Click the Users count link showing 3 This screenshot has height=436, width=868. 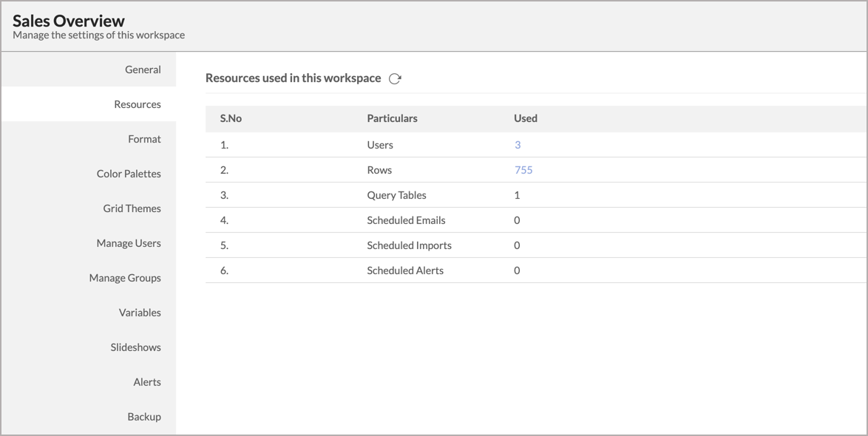pos(518,145)
